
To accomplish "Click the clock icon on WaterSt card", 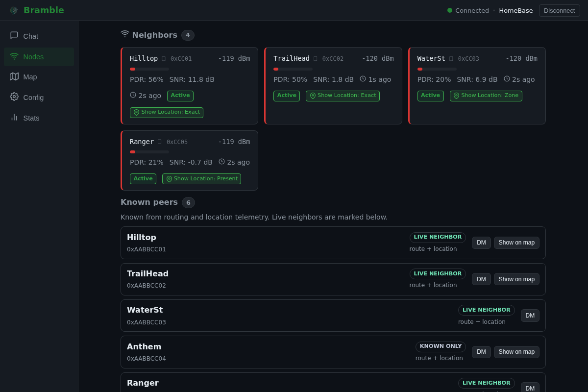I will tap(507, 79).
